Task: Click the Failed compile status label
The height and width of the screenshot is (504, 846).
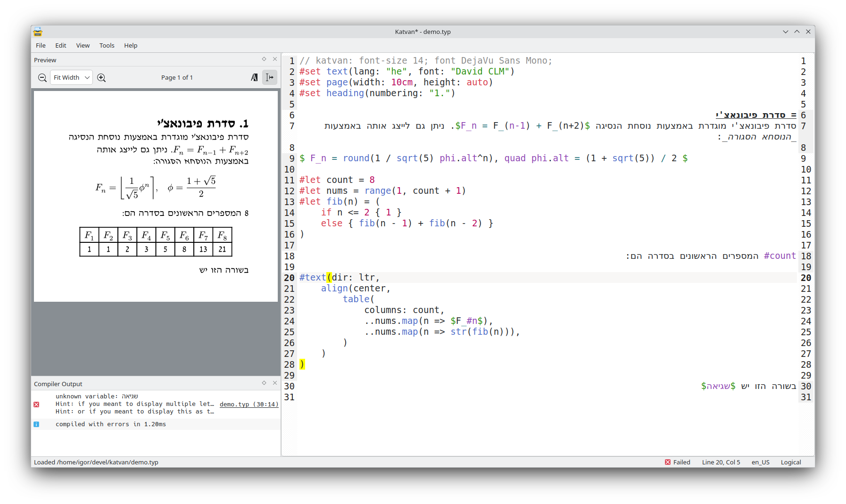Action: (x=681, y=463)
